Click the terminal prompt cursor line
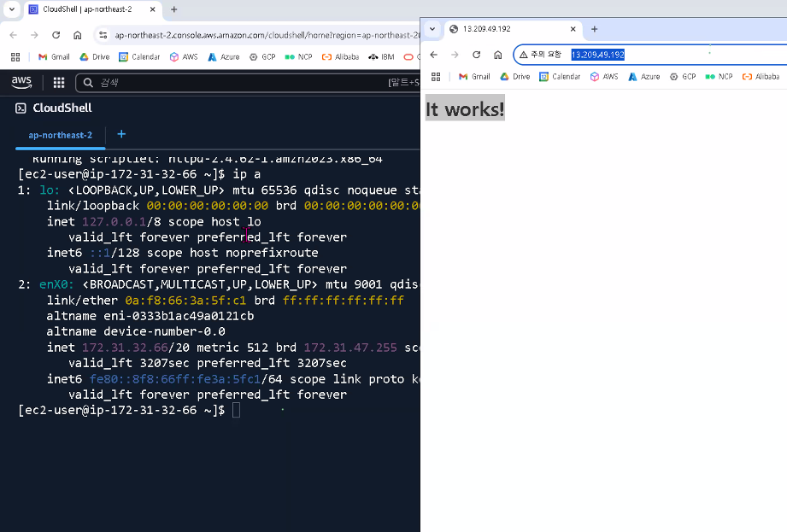This screenshot has width=787, height=532. coord(130,410)
